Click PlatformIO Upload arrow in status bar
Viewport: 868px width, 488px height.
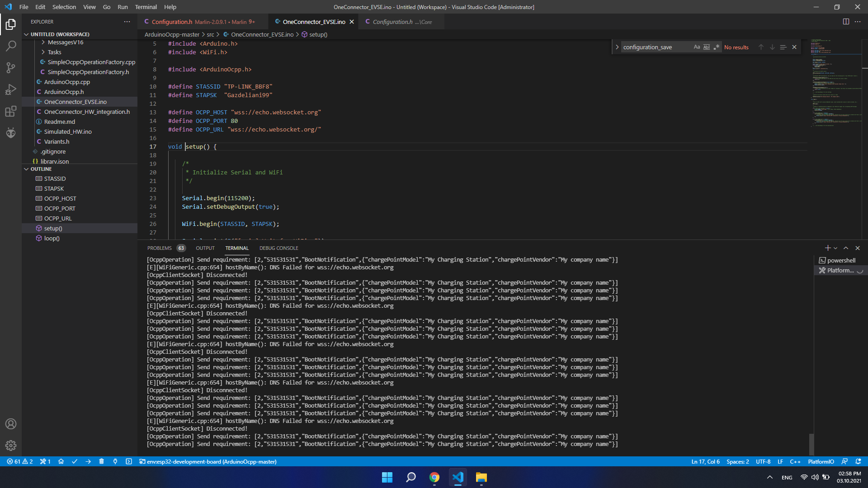(x=88, y=461)
